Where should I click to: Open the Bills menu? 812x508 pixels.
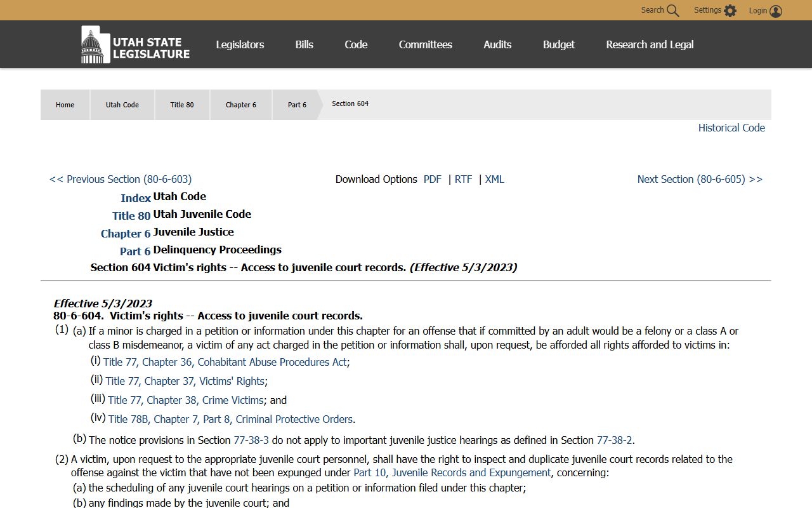pyautogui.click(x=304, y=44)
